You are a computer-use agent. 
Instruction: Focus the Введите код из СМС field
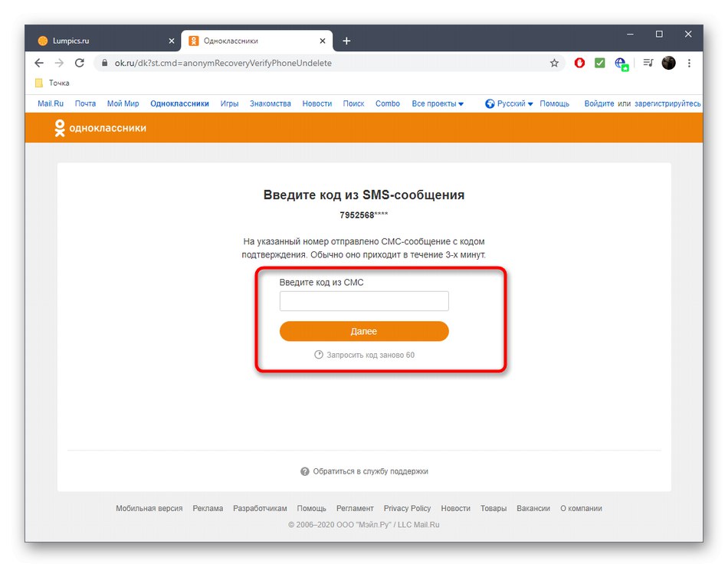[x=364, y=301]
